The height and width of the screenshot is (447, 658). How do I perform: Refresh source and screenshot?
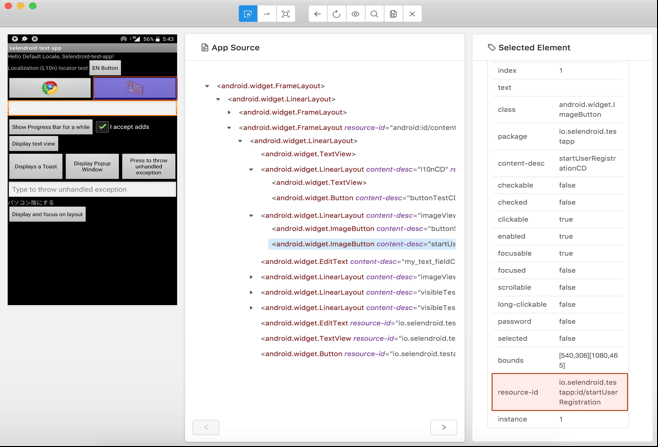coord(336,14)
